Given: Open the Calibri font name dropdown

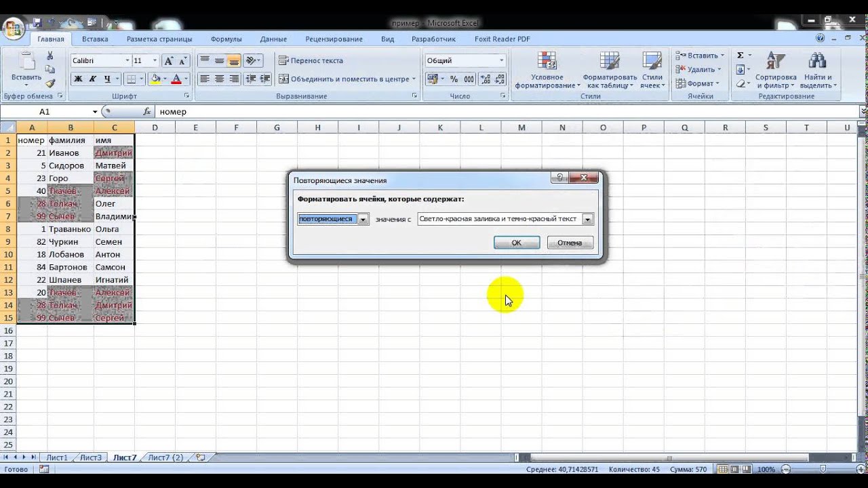Looking at the screenshot, I should (x=127, y=61).
